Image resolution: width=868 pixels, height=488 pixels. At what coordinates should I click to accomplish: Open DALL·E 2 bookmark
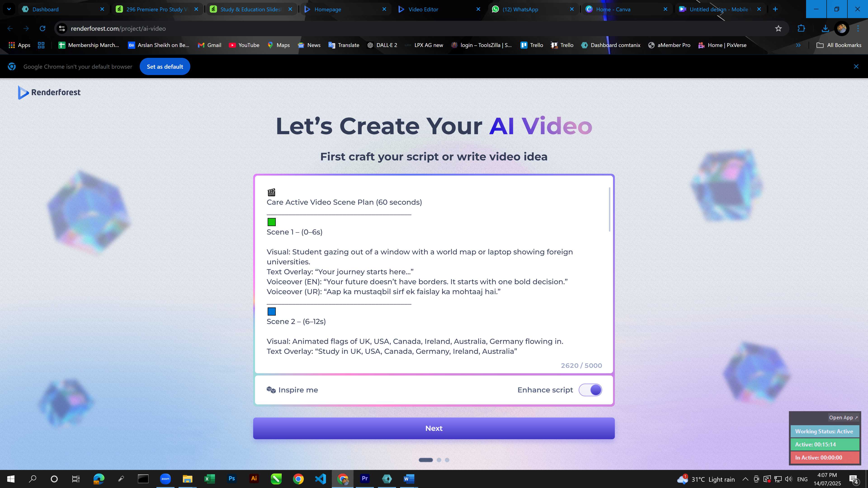[382, 45]
